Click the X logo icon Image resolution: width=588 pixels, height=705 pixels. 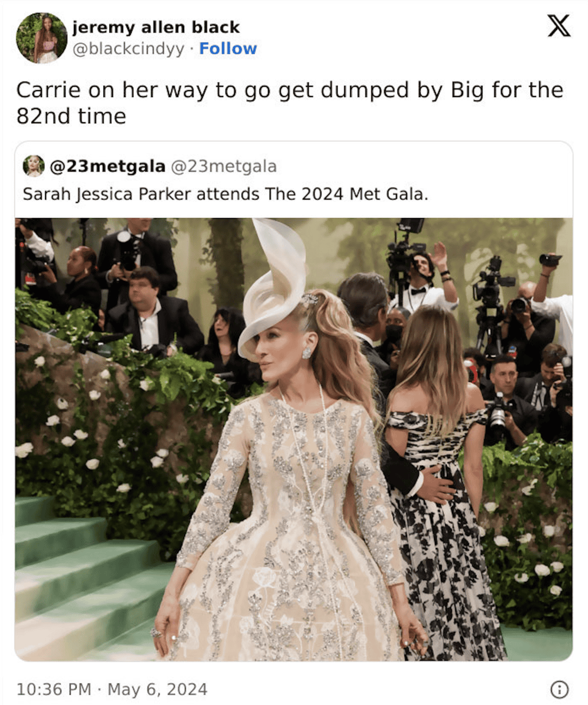(x=559, y=25)
